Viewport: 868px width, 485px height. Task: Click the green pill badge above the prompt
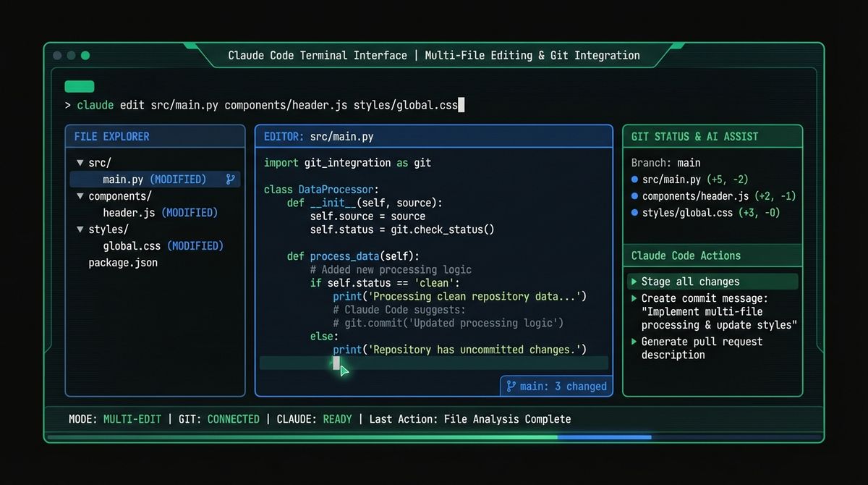tap(80, 87)
